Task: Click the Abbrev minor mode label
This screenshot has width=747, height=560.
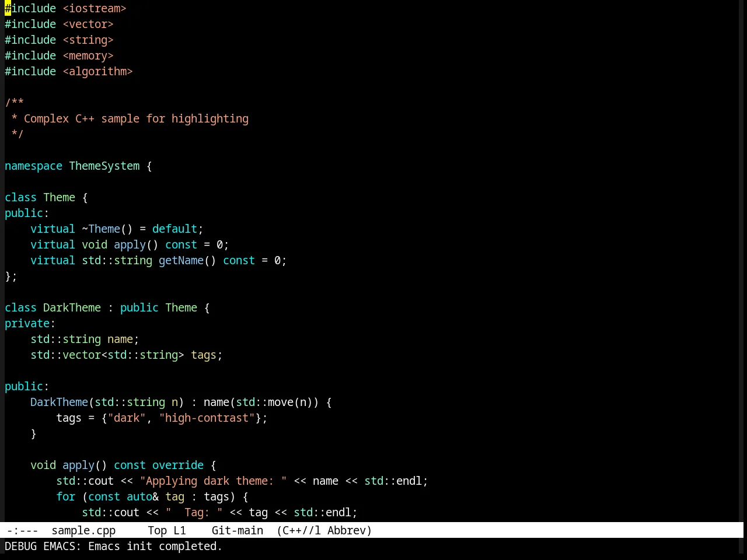Action: [350, 530]
